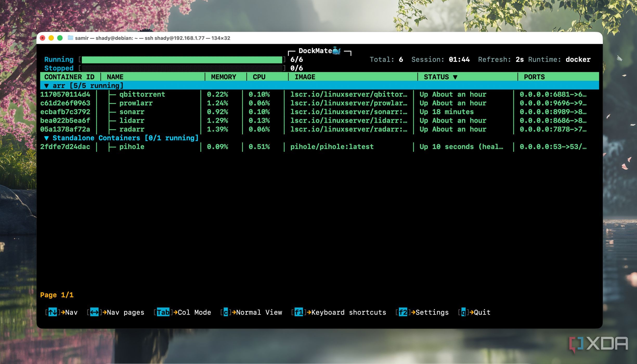Click the empty Stopped progress bar

click(x=182, y=68)
